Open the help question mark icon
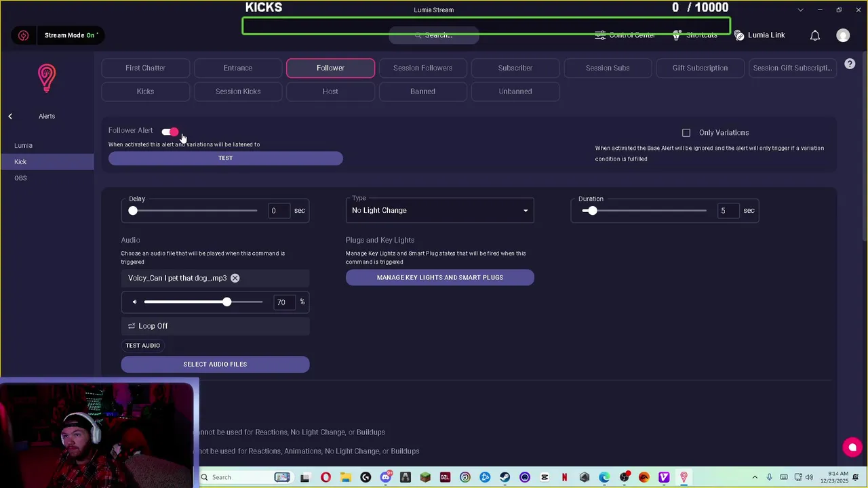The height and width of the screenshot is (488, 868). (x=850, y=64)
